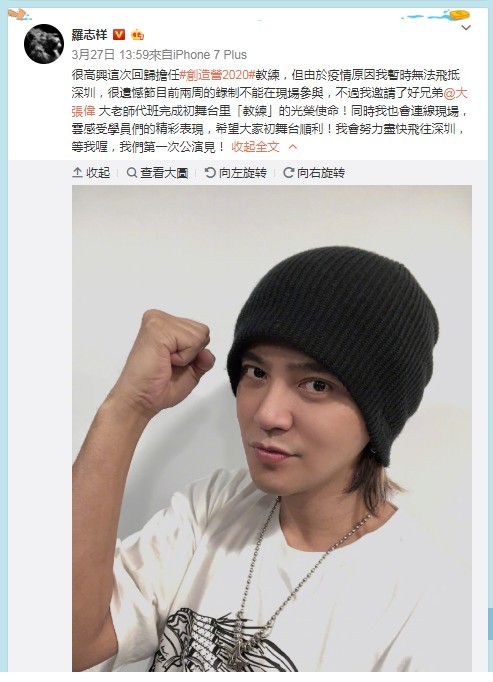Open the post options dropdown chevron
This screenshot has height=682, width=493.
pyautogui.click(x=466, y=28)
